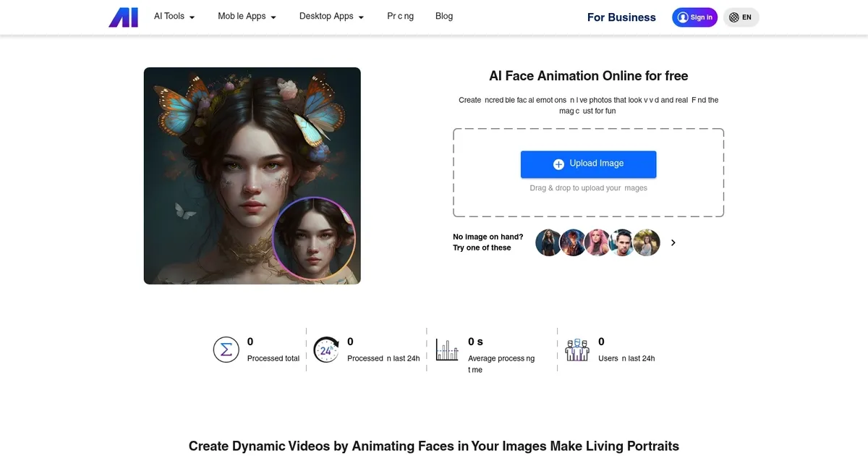
Task: Click the users group icon
Action: point(576,350)
